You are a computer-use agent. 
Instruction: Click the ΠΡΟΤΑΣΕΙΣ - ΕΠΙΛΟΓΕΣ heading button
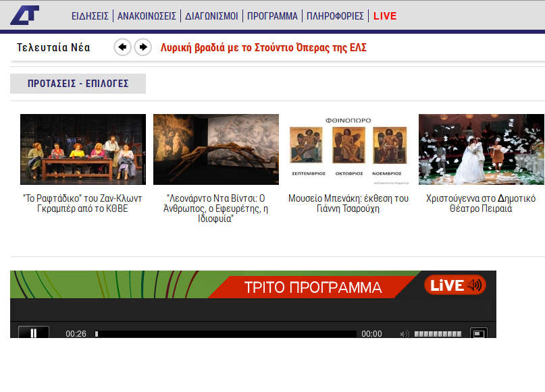click(78, 84)
